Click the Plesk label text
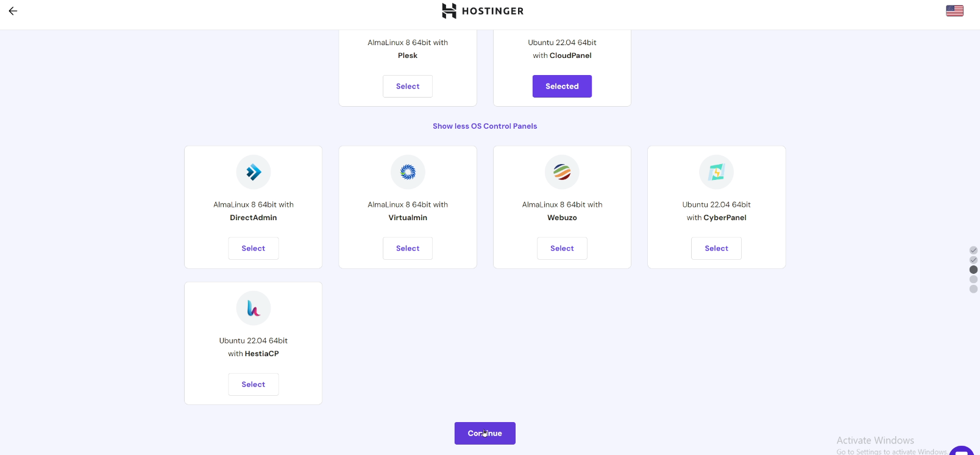 408,56
